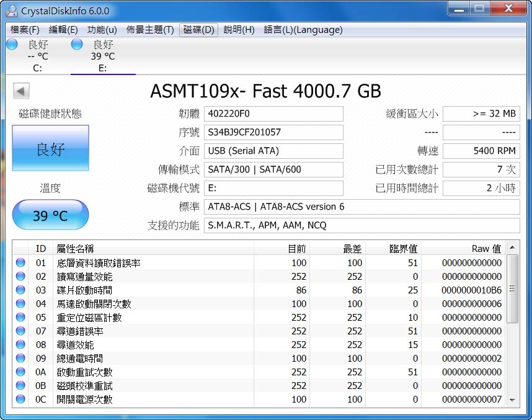
Task: Click status orb for attribute 01
Action: coord(20,262)
